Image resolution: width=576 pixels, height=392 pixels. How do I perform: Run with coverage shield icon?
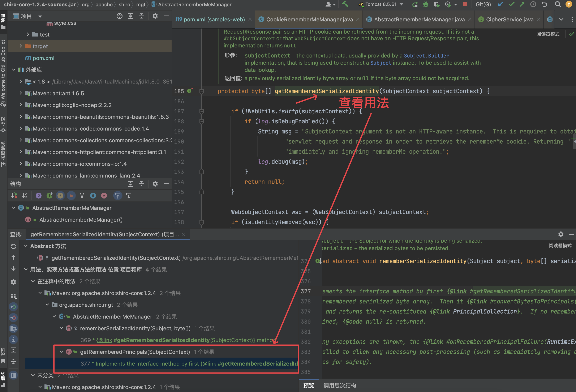point(437,4)
